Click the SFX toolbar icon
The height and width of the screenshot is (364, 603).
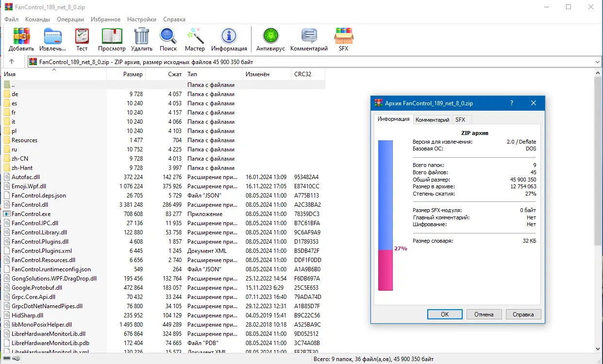coord(343,36)
